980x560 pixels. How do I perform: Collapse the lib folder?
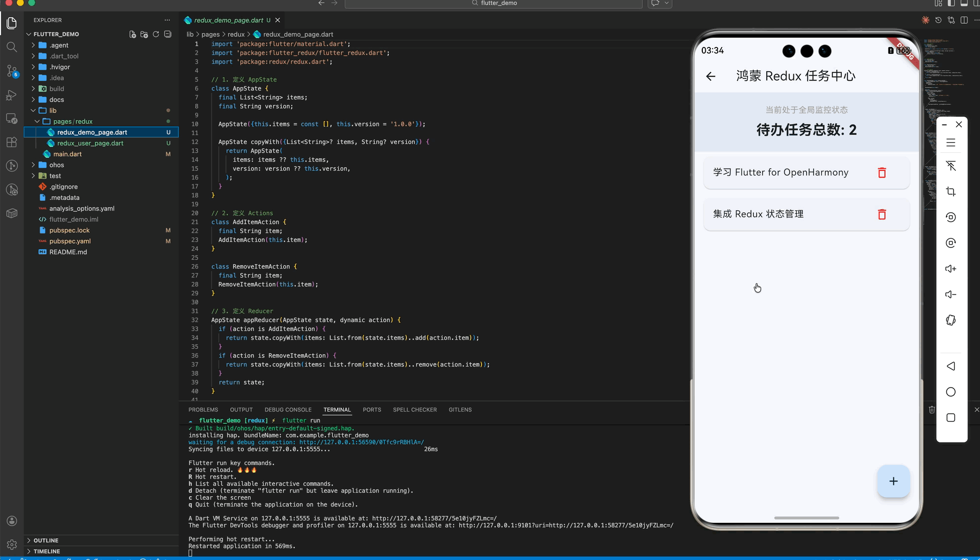point(52,110)
